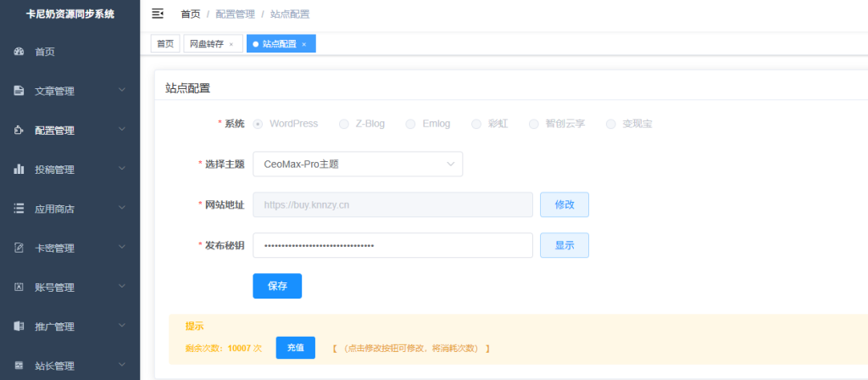
Task: Click the 提示 heading in notice box
Action: point(194,327)
